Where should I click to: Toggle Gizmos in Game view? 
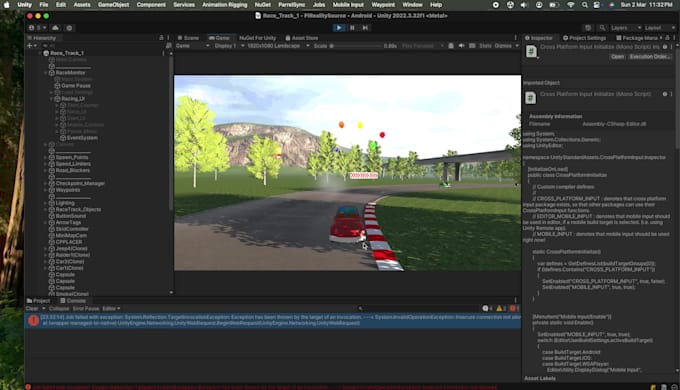pos(503,46)
